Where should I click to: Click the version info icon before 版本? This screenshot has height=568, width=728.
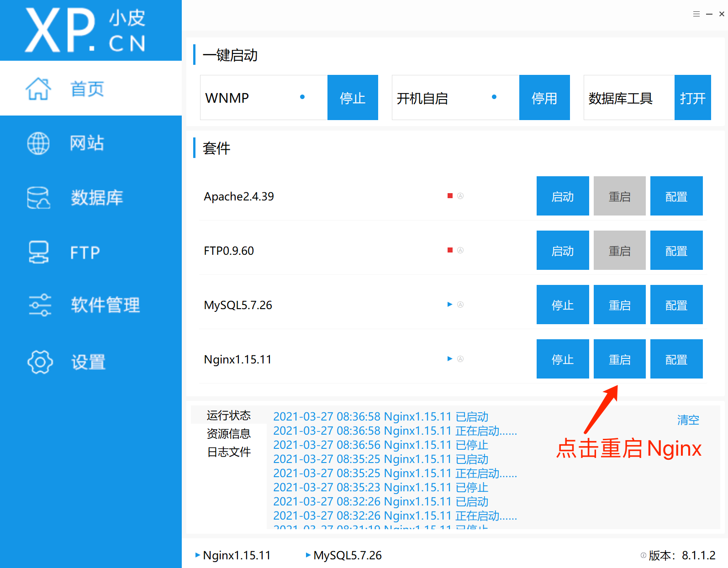click(x=644, y=555)
